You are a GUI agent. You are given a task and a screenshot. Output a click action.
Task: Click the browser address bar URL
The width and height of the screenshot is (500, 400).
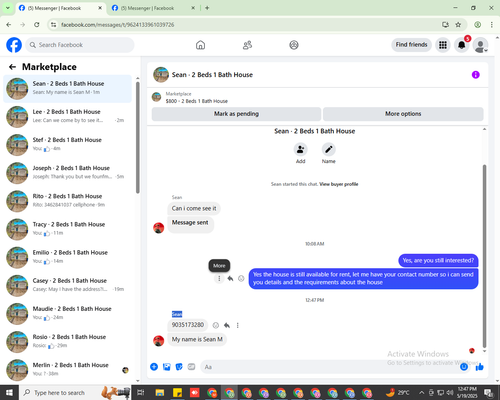[x=117, y=25]
